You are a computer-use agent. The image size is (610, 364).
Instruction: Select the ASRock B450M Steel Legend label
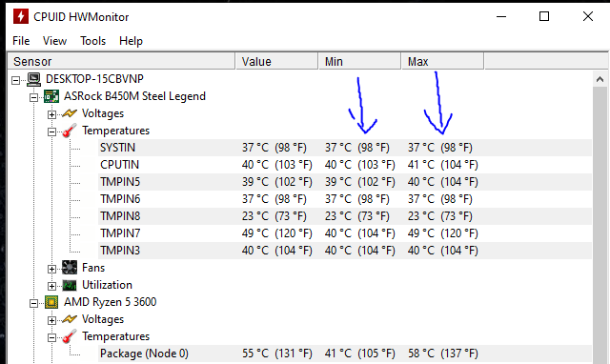[134, 96]
